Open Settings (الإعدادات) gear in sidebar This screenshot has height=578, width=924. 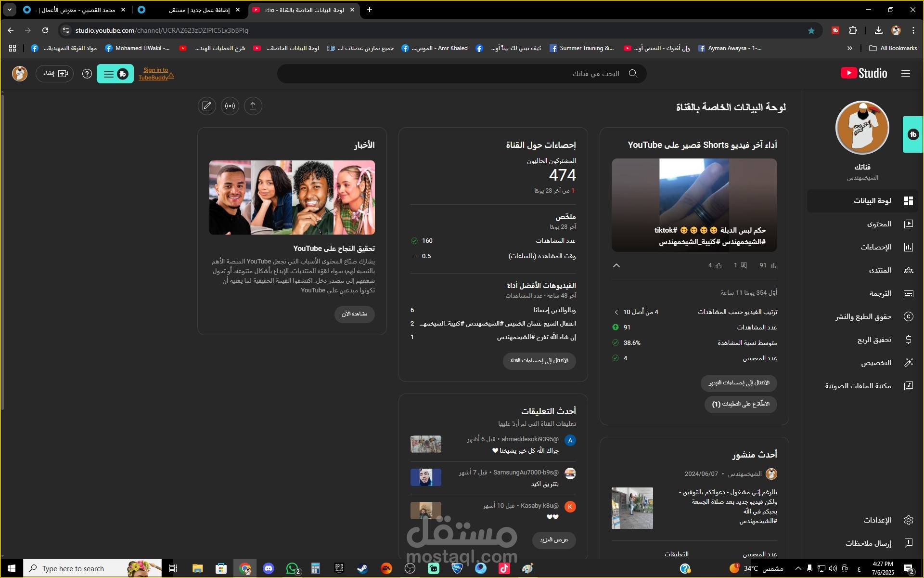click(908, 520)
